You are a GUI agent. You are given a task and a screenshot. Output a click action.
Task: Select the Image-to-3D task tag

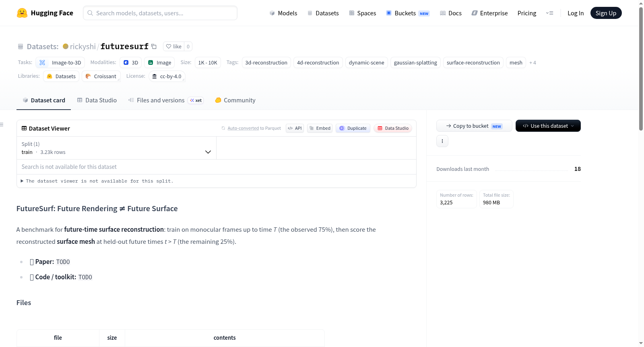tap(60, 62)
